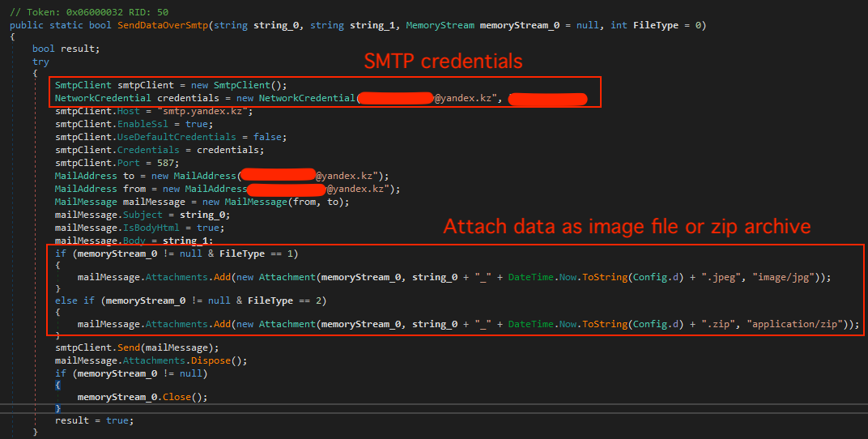
Task: Click the ".zip" string literal
Action: [x=718, y=325]
